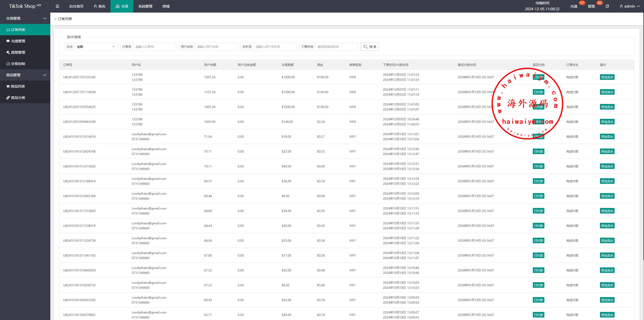Open the 状态 status dropdown
644x320 pixels.
point(96,47)
